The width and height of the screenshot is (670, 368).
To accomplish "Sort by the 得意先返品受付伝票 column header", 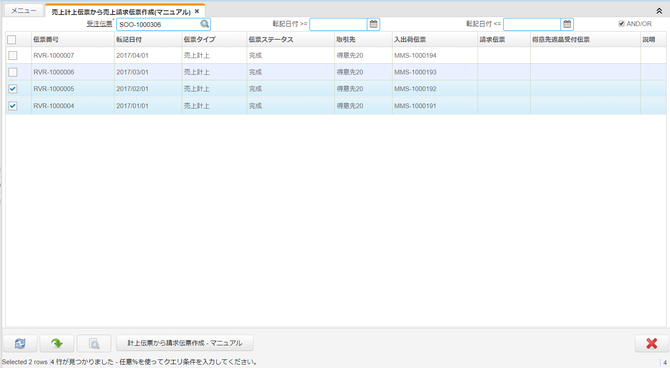I will (585, 39).
